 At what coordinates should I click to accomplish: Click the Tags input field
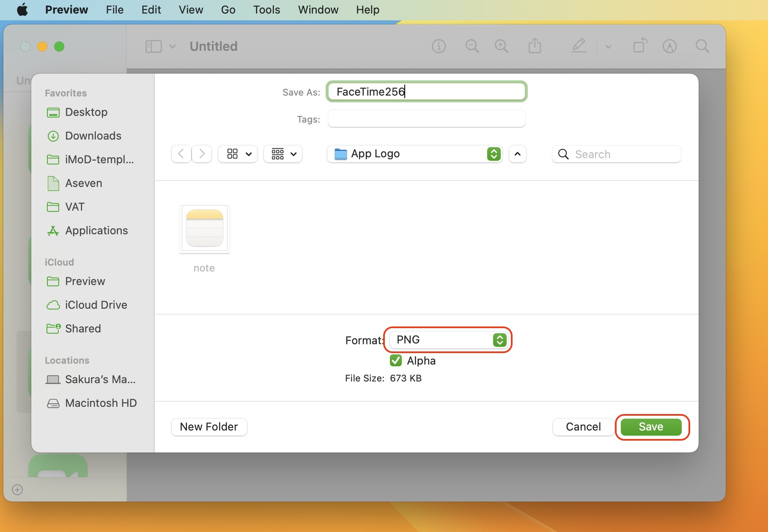(426, 119)
